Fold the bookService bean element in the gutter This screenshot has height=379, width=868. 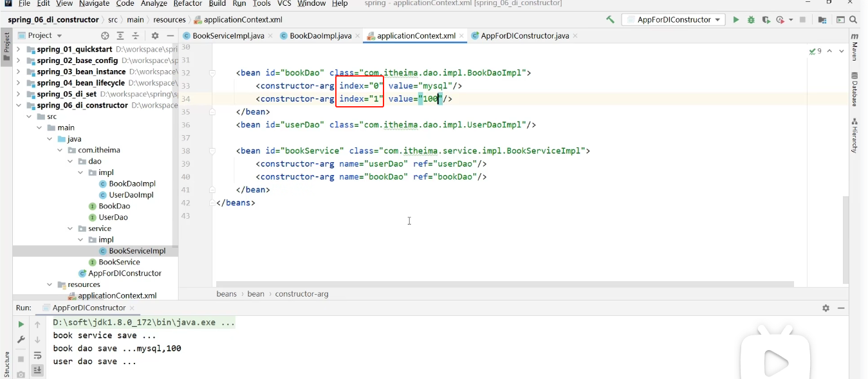pyautogui.click(x=212, y=151)
